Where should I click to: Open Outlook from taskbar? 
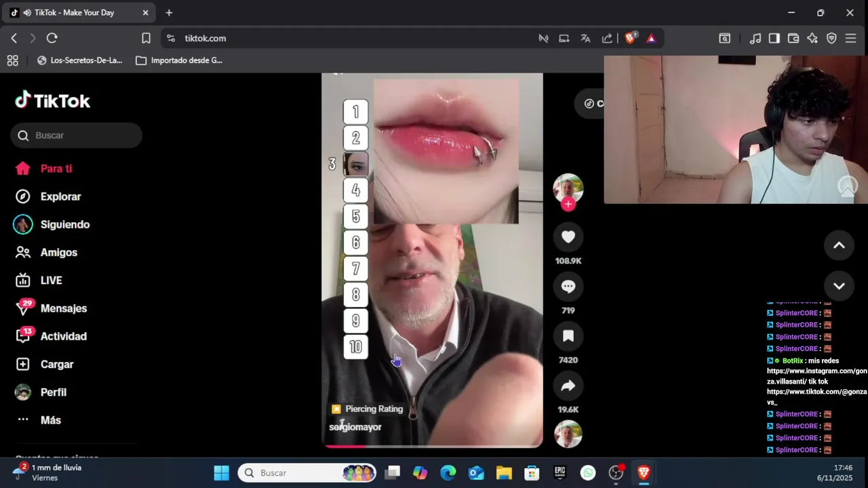pyautogui.click(x=476, y=473)
